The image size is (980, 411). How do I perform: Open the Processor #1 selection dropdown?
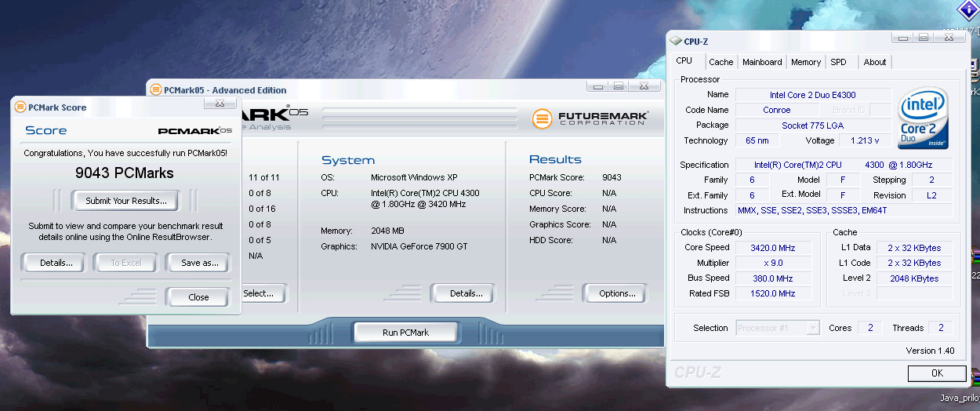click(779, 328)
